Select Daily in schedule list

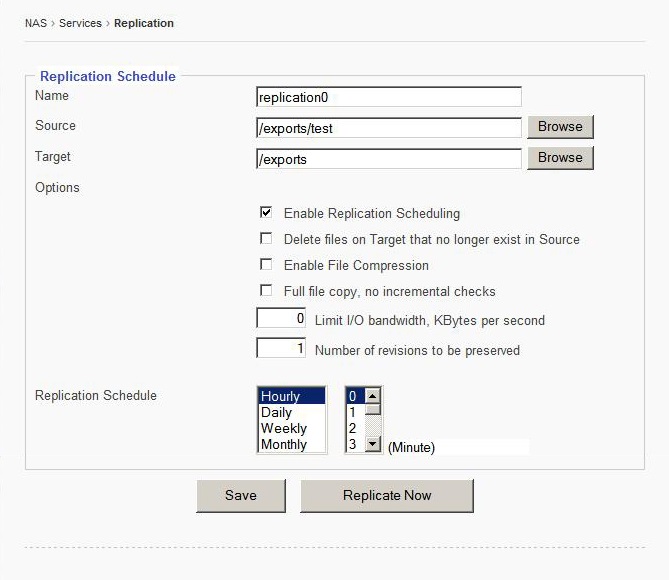tap(290, 412)
